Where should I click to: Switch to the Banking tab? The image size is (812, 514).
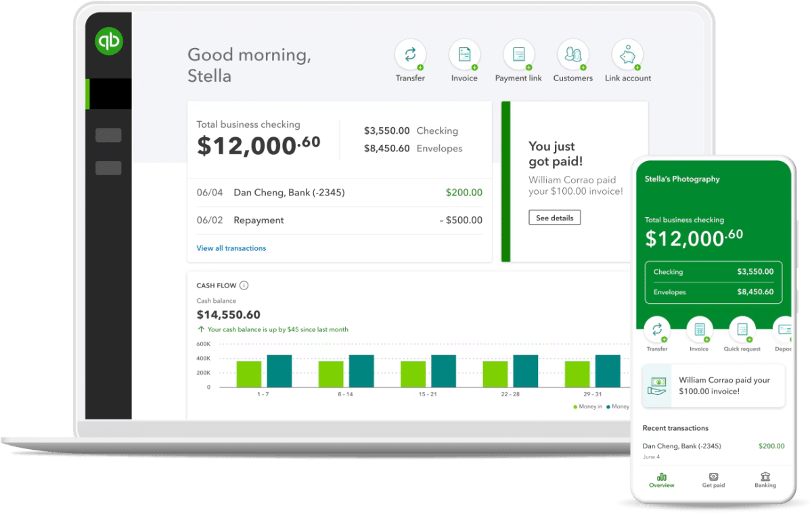point(765,481)
